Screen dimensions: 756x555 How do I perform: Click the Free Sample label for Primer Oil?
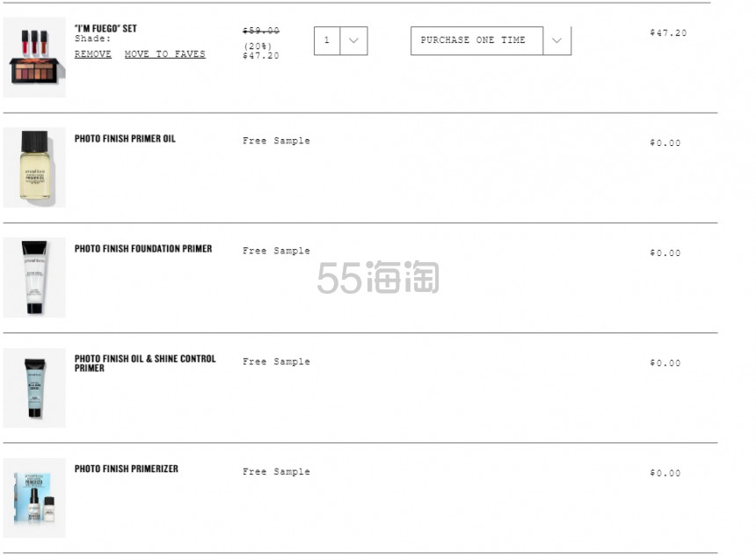coord(276,141)
